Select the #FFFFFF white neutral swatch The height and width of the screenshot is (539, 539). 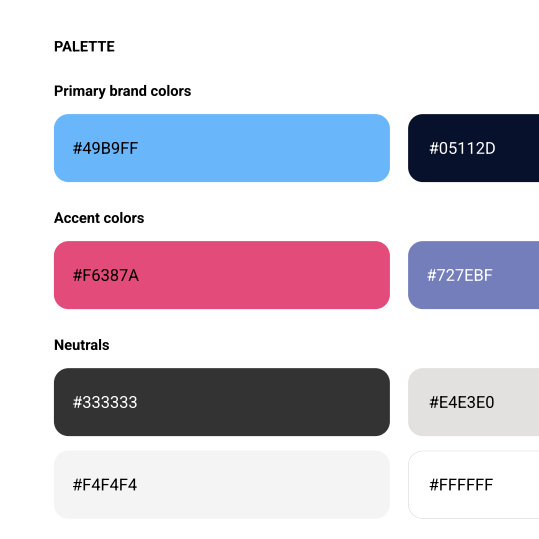coord(474,485)
